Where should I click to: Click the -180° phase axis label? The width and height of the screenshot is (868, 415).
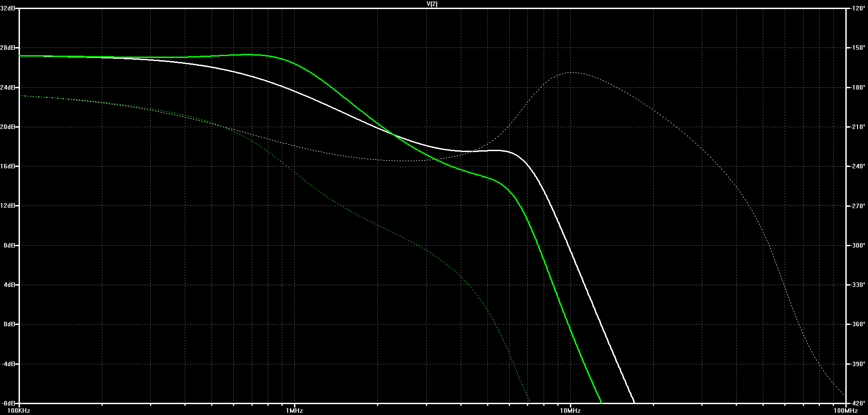[858, 87]
